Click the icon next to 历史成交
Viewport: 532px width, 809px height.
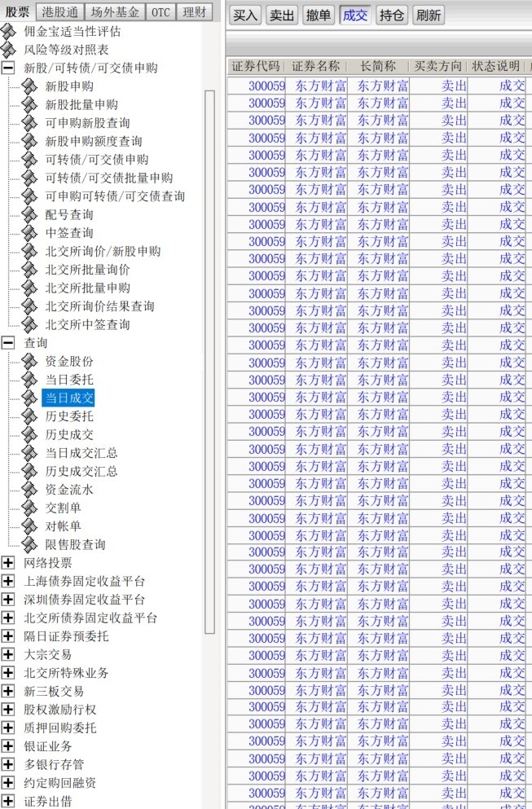[29, 434]
